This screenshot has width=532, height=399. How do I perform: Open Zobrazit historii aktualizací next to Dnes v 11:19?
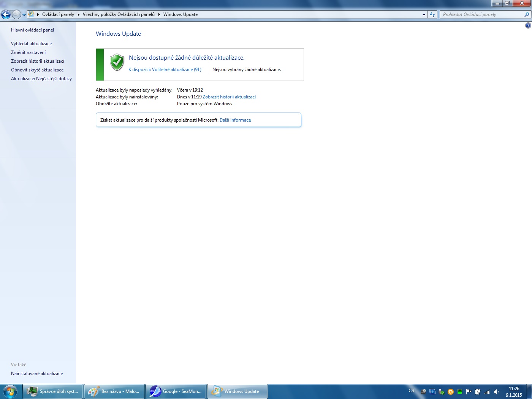pos(229,97)
